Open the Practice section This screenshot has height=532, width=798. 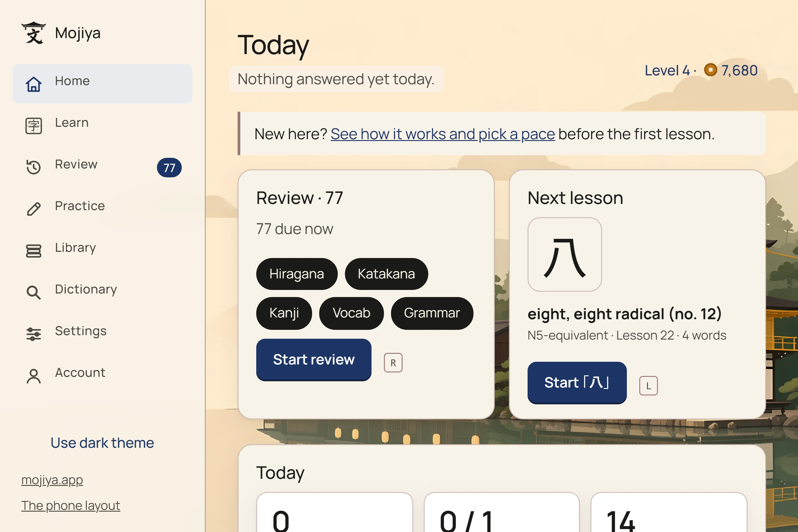tap(103, 209)
